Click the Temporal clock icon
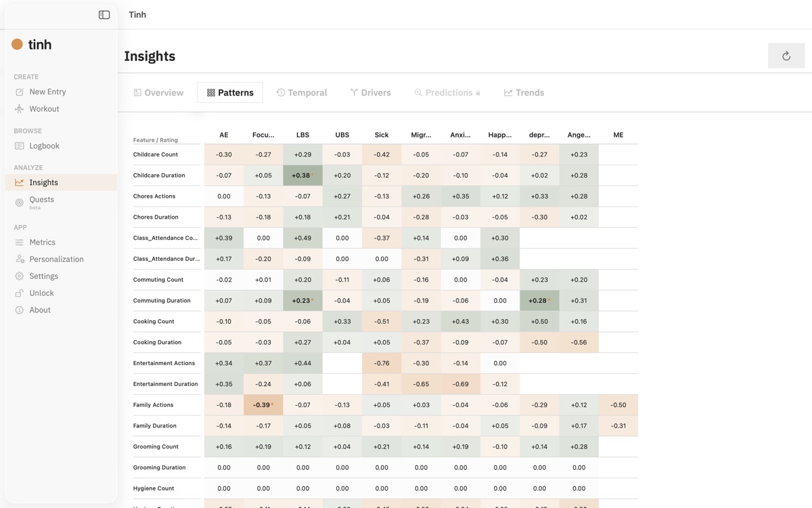Screen dimensions: 812x508 281,93
